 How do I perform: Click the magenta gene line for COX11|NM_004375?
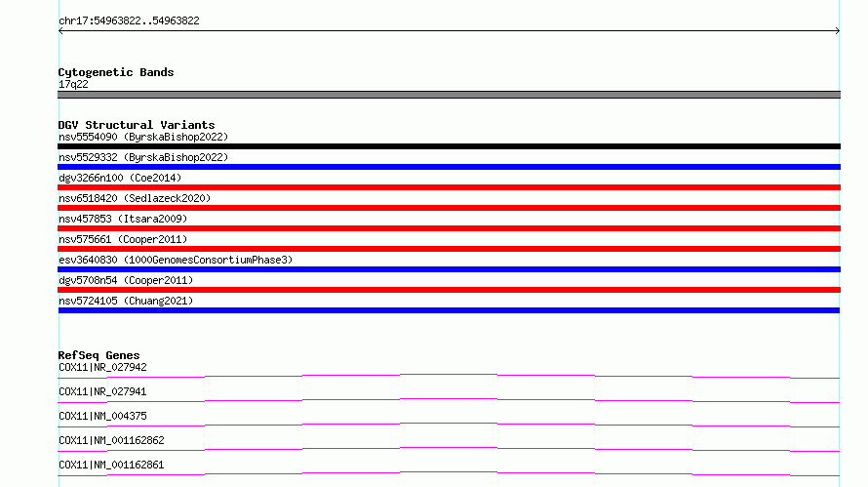click(449, 425)
